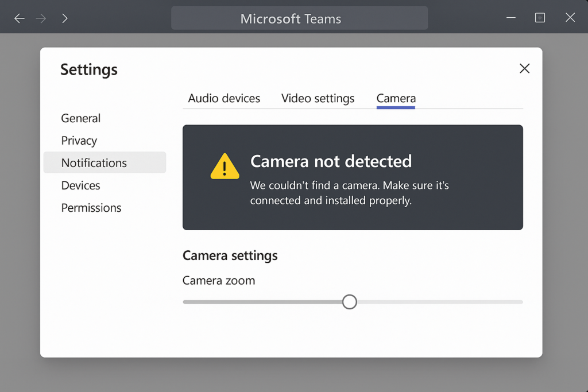This screenshot has width=588, height=392.
Task: Switch to the Audio devices tab
Action: (x=224, y=98)
